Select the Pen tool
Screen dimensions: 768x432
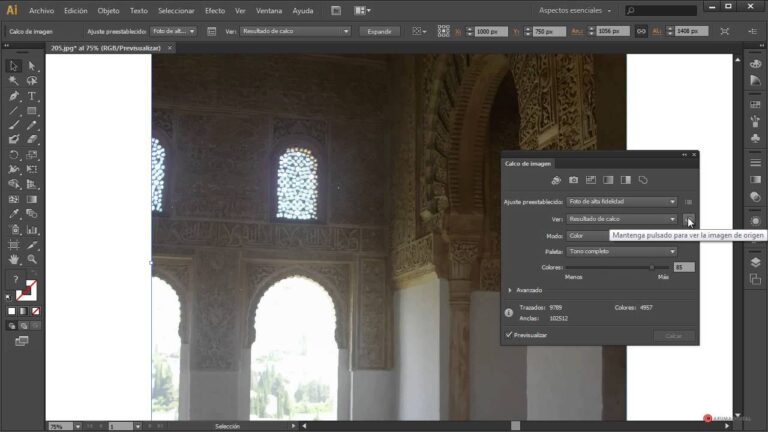click(x=14, y=96)
